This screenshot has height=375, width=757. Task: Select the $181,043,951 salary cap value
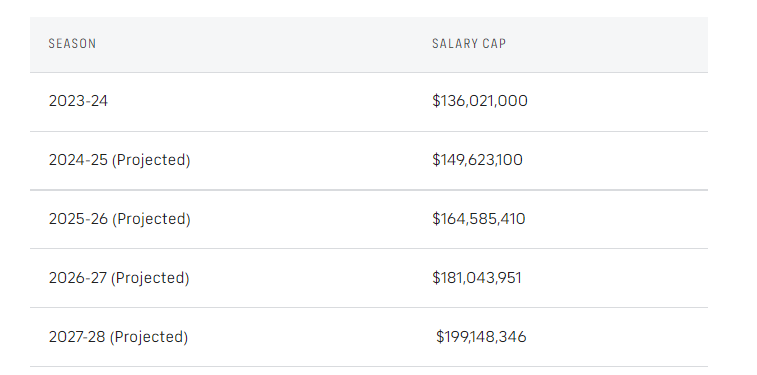click(x=477, y=278)
